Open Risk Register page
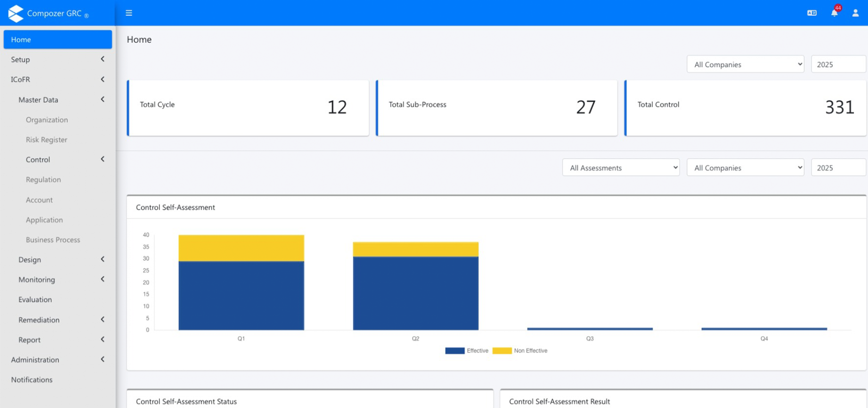Viewport: 868px width, 408px height. (46, 140)
